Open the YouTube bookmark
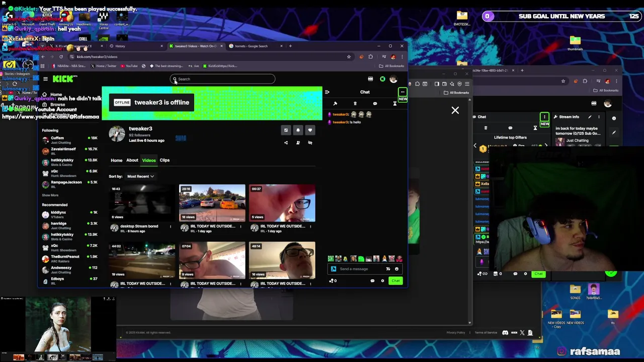644x362 pixels. [130, 66]
